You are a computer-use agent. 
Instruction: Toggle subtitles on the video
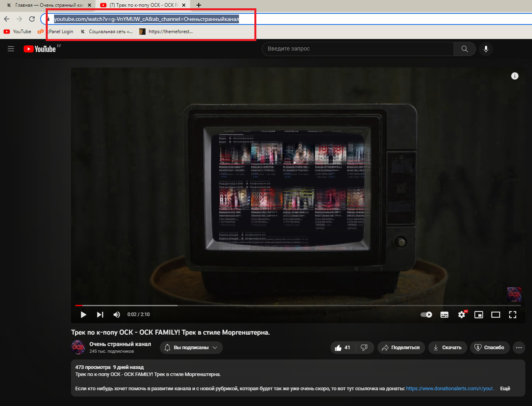[444, 314]
